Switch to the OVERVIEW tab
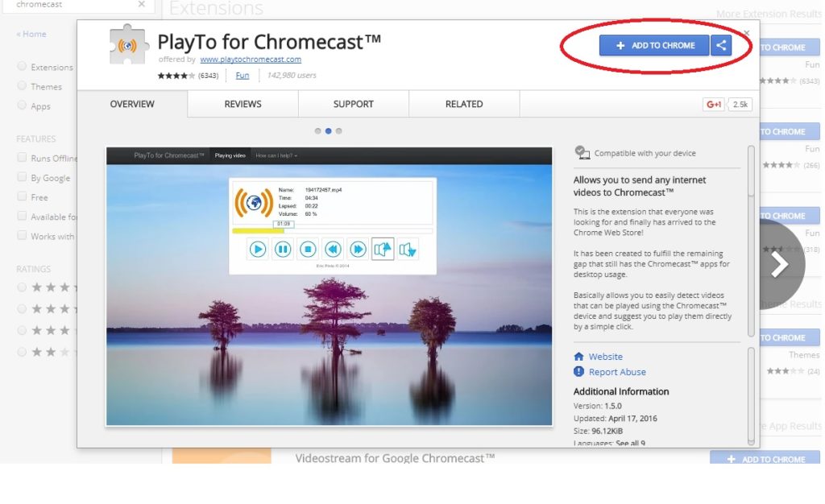This screenshot has height=504, width=825. [132, 104]
